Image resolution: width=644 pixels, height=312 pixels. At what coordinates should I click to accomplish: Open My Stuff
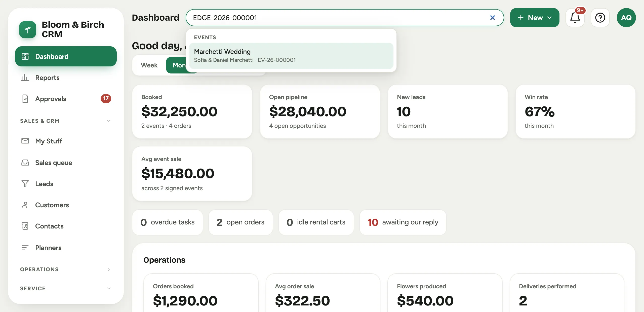point(66,141)
